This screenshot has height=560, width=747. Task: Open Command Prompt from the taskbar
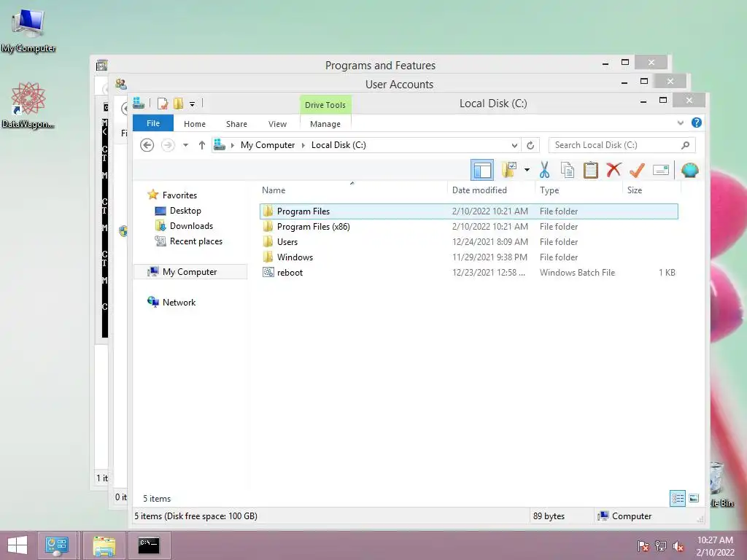[149, 545]
